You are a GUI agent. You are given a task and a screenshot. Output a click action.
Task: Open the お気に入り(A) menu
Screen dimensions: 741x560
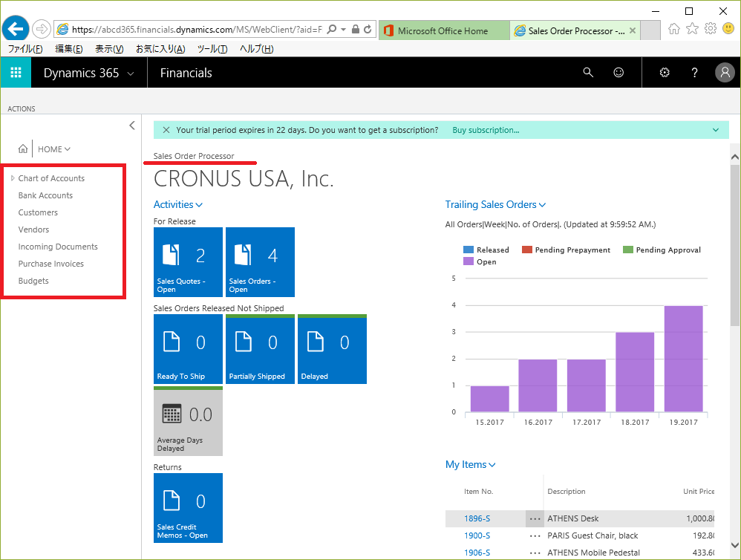click(160, 49)
